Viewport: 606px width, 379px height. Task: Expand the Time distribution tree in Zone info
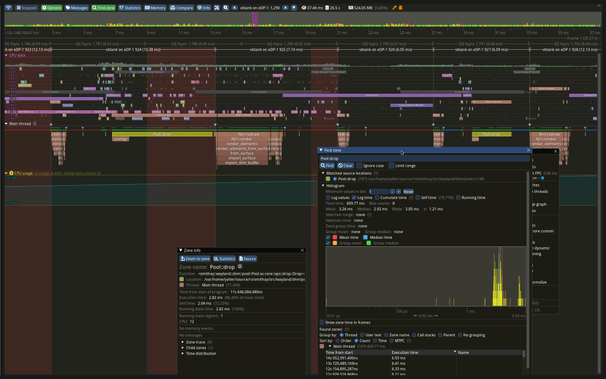click(x=183, y=353)
